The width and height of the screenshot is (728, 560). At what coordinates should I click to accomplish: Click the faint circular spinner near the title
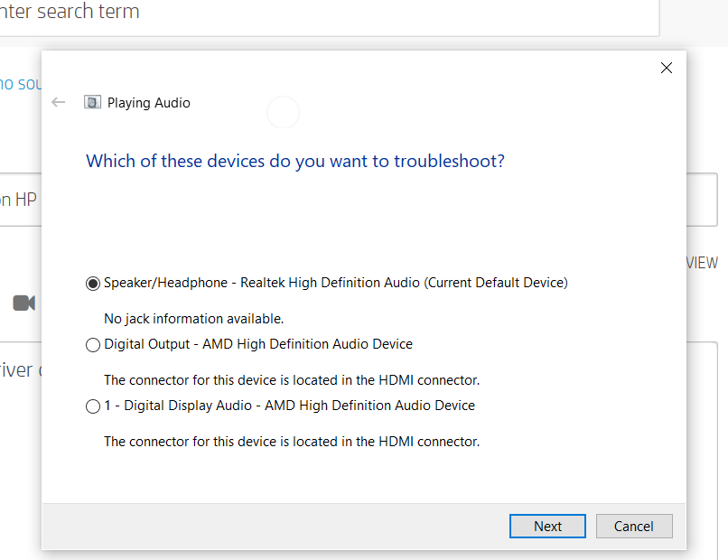[x=283, y=112]
